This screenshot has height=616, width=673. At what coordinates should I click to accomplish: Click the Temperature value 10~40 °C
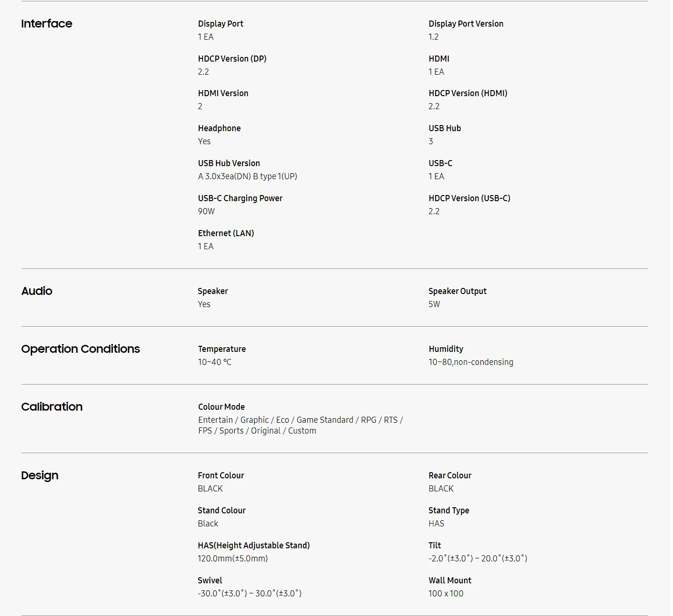point(215,362)
